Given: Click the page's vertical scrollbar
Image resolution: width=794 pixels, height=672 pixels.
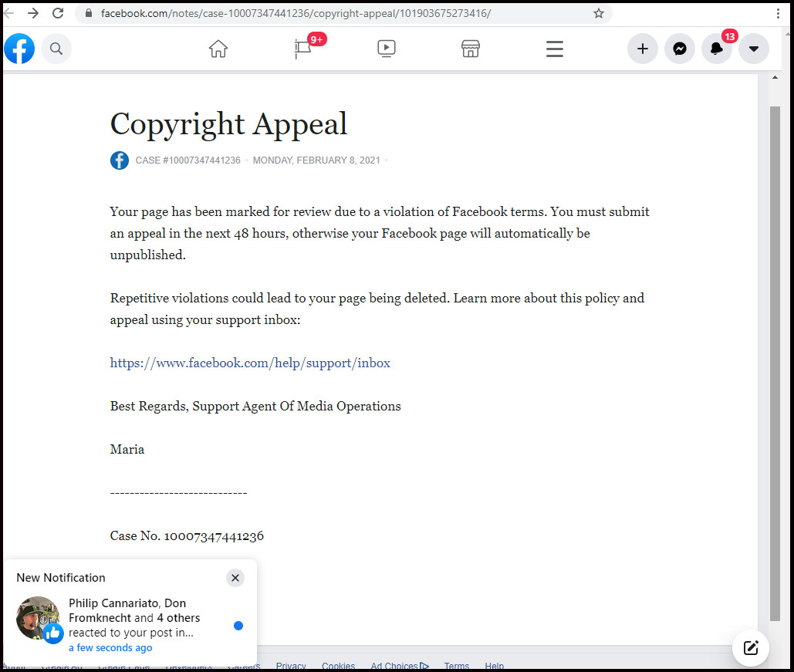Looking at the screenshot, I should pyautogui.click(x=775, y=363).
